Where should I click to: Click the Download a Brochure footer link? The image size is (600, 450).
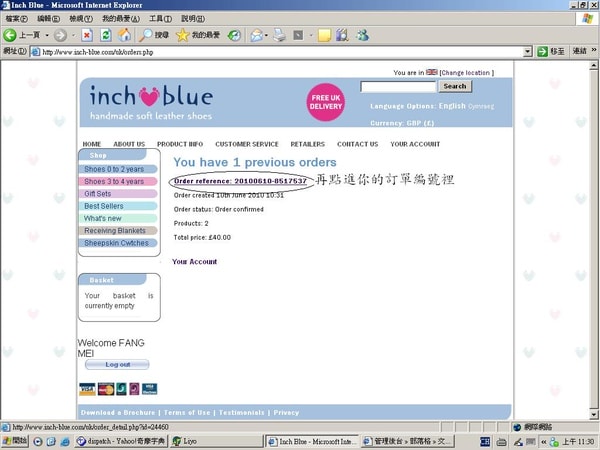[x=118, y=412]
